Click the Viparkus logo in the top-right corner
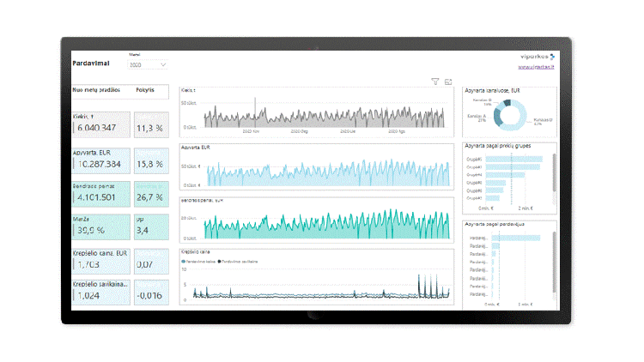This screenshot has height=362, width=644. 535,57
